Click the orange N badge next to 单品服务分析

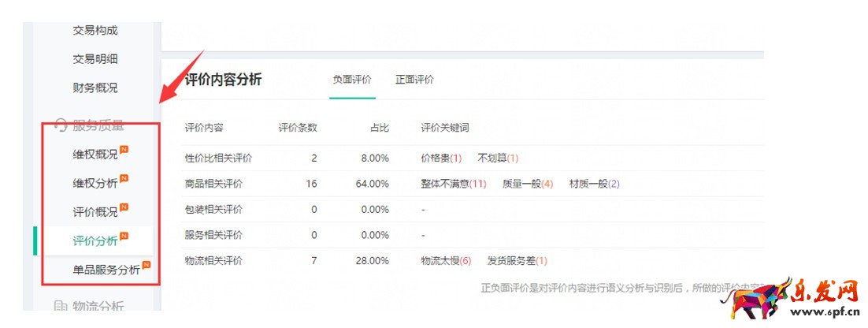point(147,266)
